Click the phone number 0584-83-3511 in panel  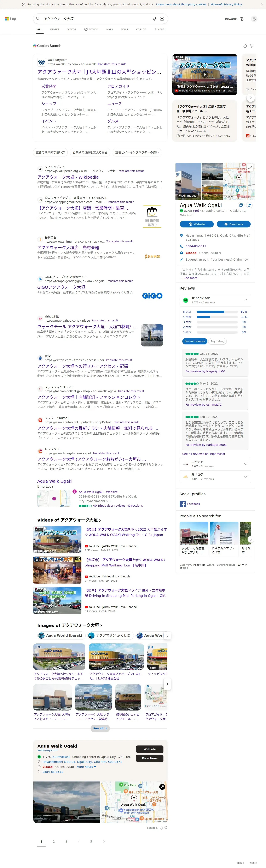196,246
